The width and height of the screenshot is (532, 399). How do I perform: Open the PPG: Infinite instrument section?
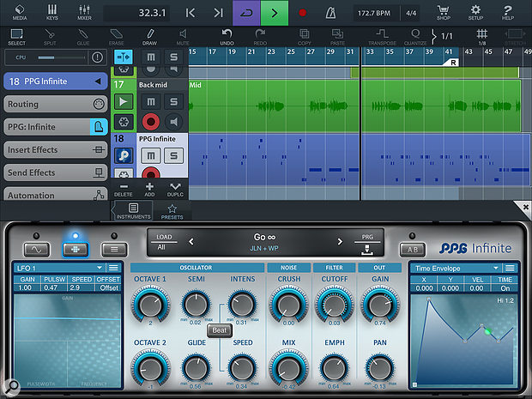pos(56,127)
